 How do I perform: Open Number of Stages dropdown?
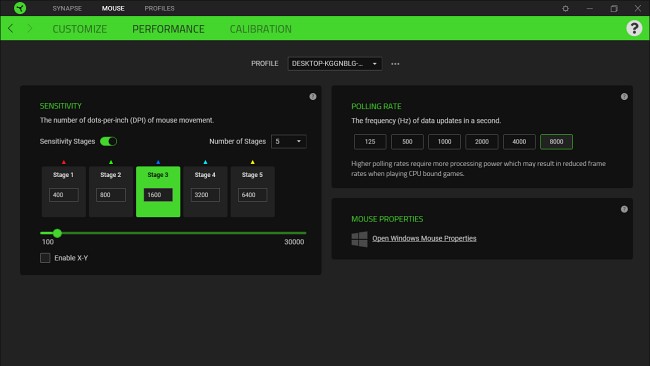coord(289,141)
